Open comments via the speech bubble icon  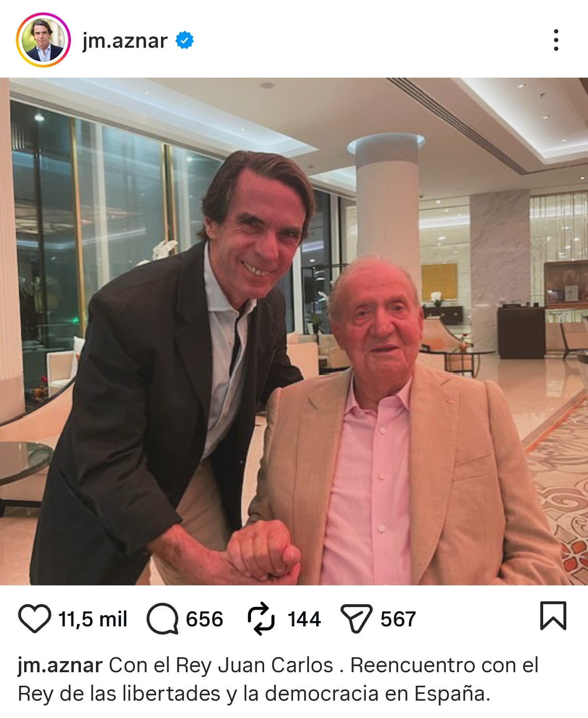coord(162,619)
